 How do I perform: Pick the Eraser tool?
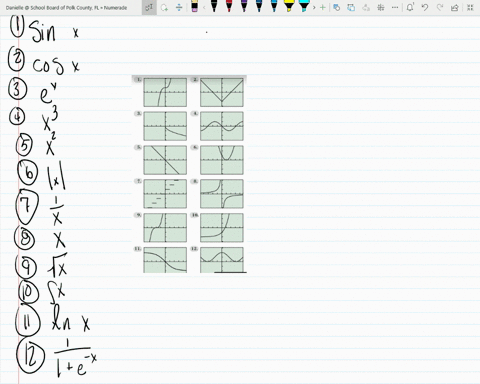[x=195, y=7]
